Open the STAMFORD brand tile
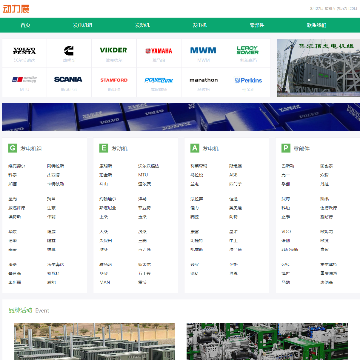Screen dimensions: 360x360 (x=114, y=82)
